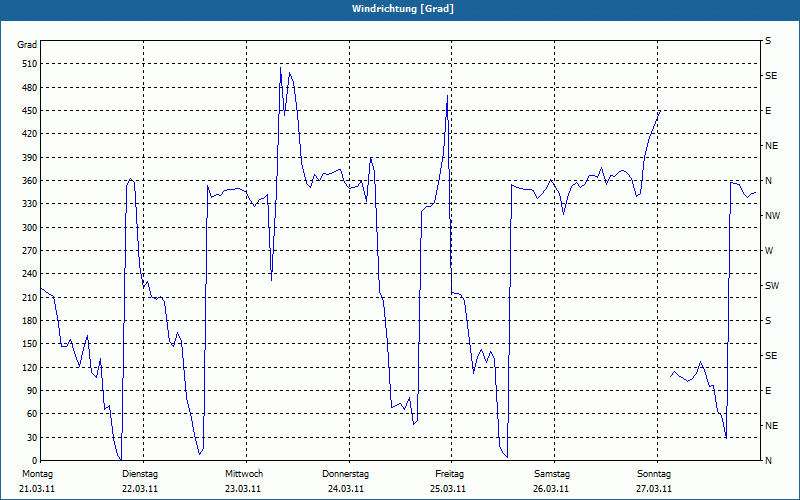Select the Samstag 26.03.11 axis label
Image resolution: width=800 pixels, height=500 pixels.
click(x=552, y=481)
